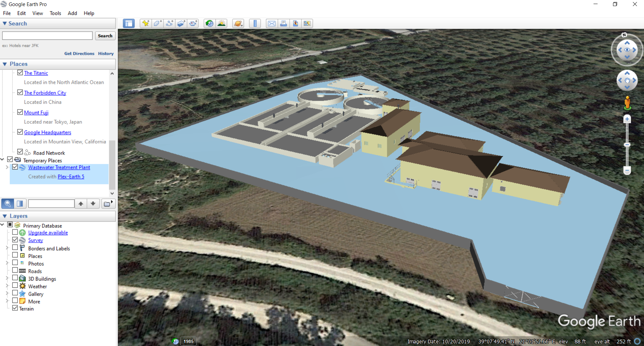The image size is (644, 346).
Task: Click the Upgrade available link
Action: [48, 232]
